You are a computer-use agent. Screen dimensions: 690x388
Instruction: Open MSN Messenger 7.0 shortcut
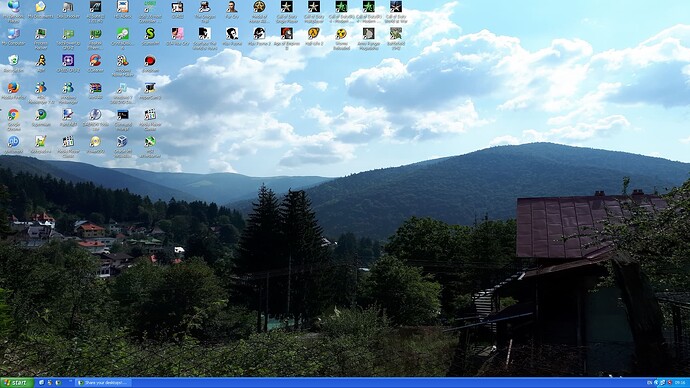pos(40,88)
